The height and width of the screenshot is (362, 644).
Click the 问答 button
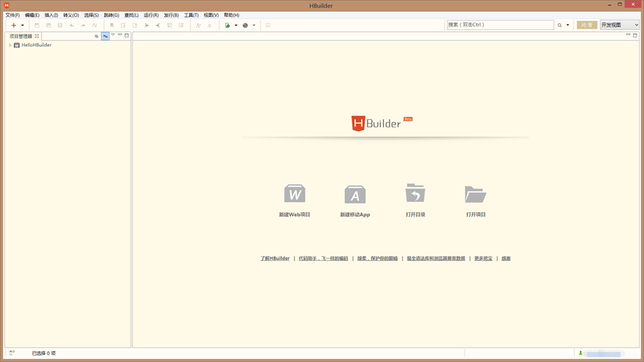click(587, 25)
